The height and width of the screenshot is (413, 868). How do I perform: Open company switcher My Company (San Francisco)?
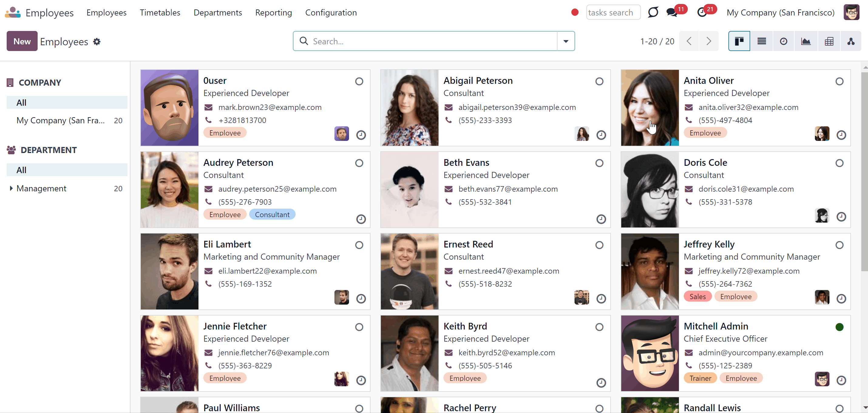(x=780, y=12)
